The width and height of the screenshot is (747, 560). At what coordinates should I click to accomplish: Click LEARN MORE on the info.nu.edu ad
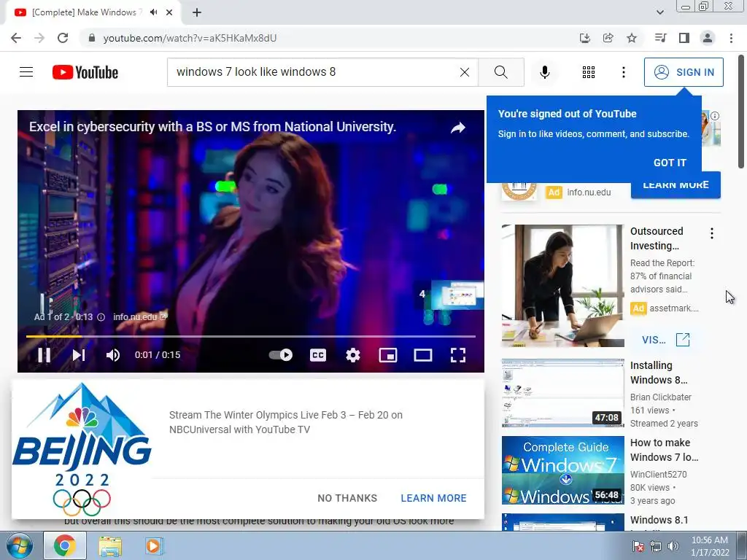[x=676, y=187]
